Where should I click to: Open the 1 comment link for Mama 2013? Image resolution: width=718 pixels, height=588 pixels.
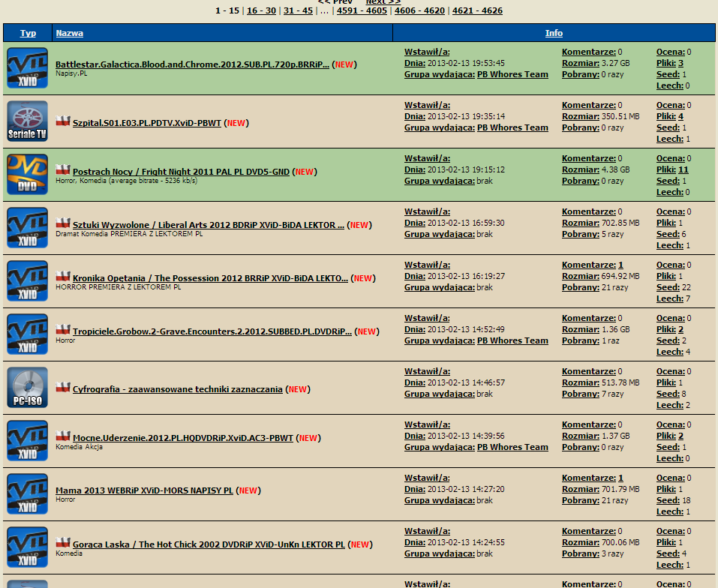620,478
